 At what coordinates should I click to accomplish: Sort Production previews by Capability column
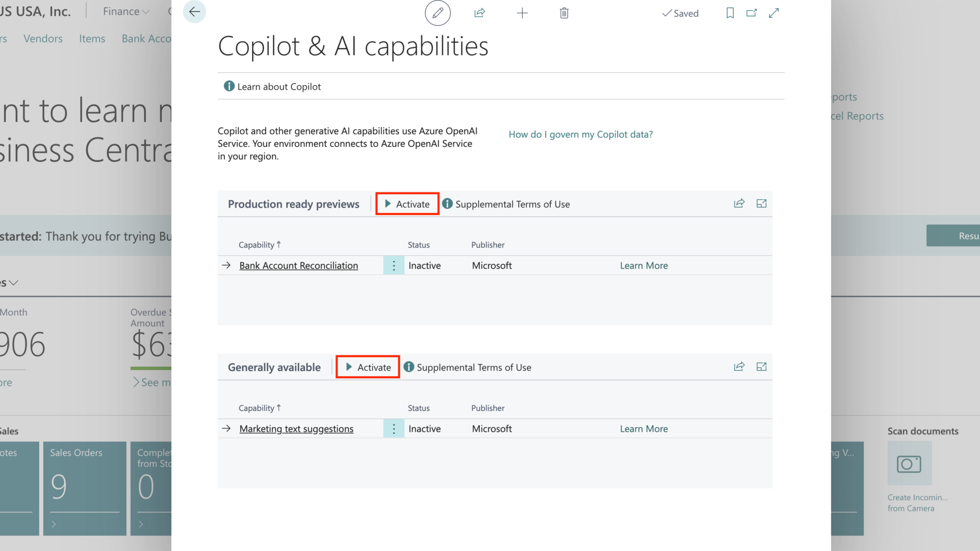pos(260,245)
